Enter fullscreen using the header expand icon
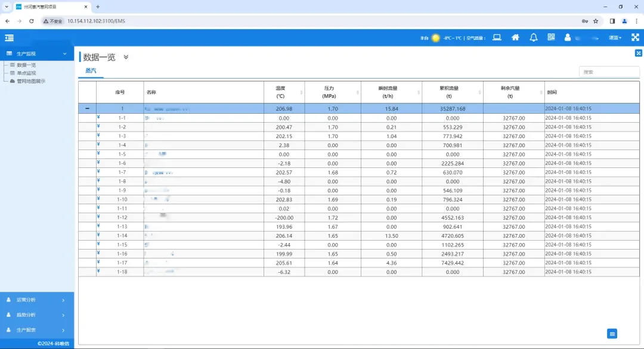The image size is (644, 349). click(x=634, y=38)
